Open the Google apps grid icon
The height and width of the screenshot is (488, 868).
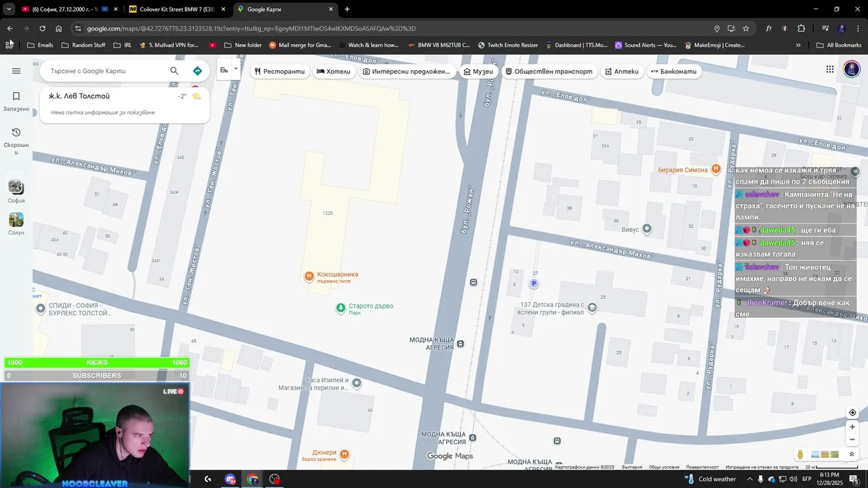[x=830, y=69]
